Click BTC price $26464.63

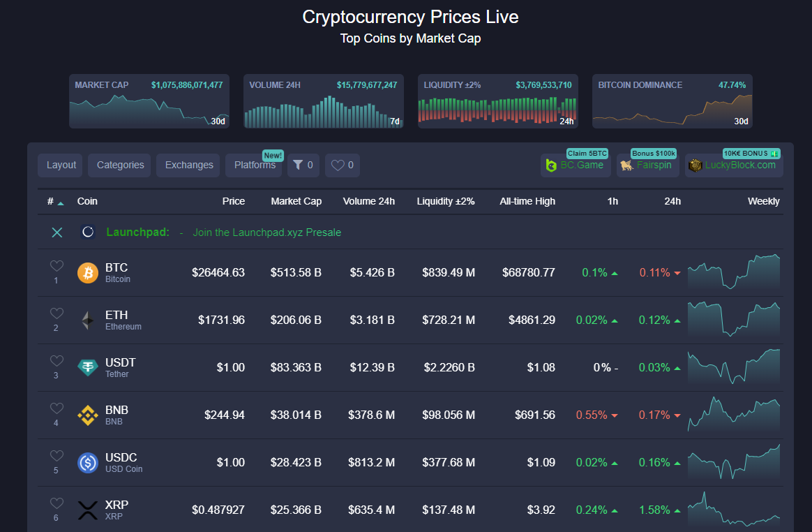[218, 273]
